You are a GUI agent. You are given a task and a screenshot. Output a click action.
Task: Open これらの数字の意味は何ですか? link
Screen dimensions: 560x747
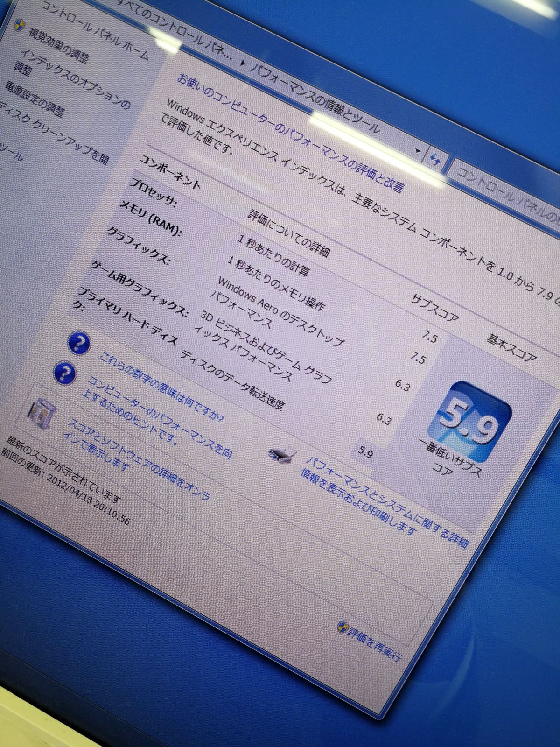click(161, 387)
